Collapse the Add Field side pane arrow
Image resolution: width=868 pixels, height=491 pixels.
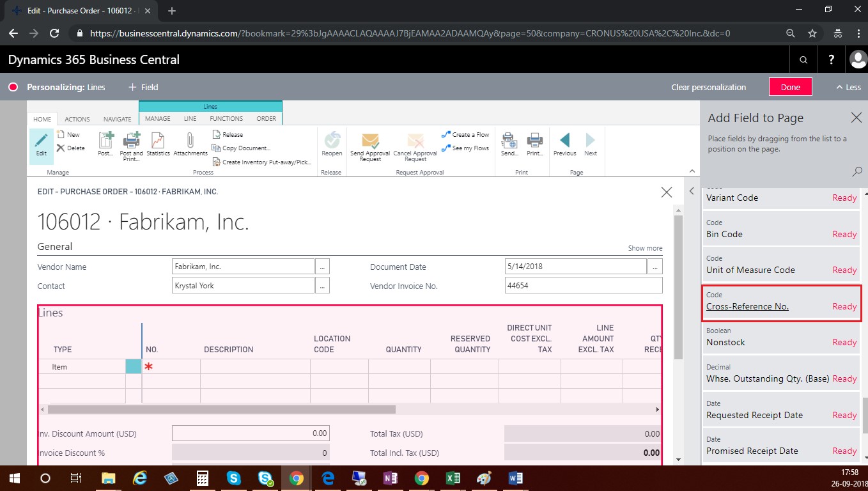click(x=691, y=191)
